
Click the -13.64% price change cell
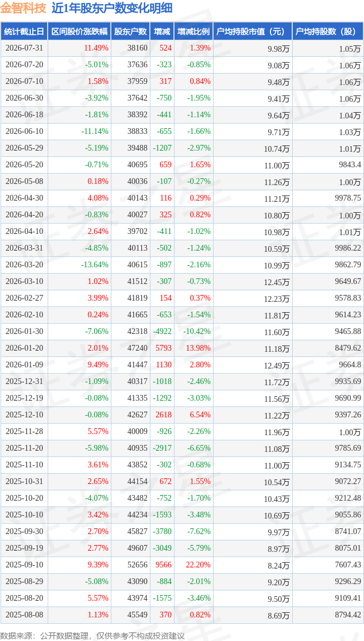tap(95, 264)
